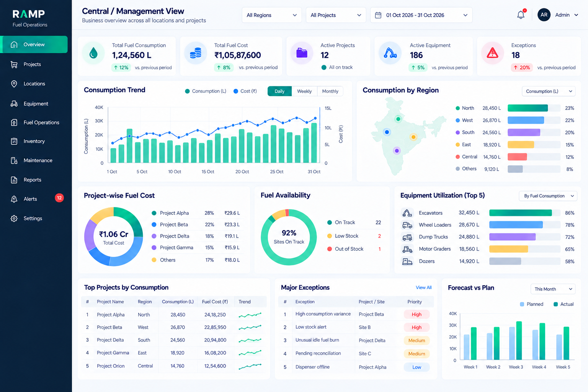Toggle the Cost (₹) legend in trend chart
This screenshot has width=588, height=392.
pyautogui.click(x=245, y=91)
